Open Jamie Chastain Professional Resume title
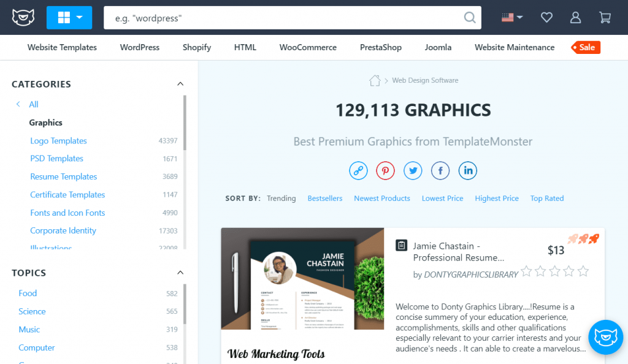The width and height of the screenshot is (628, 364). pyautogui.click(x=459, y=252)
